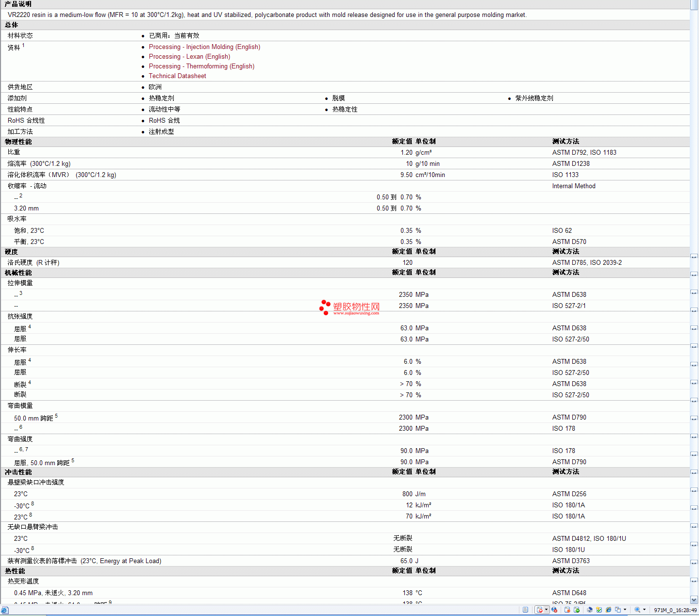Click the zoom magnifier icon

click(637, 610)
